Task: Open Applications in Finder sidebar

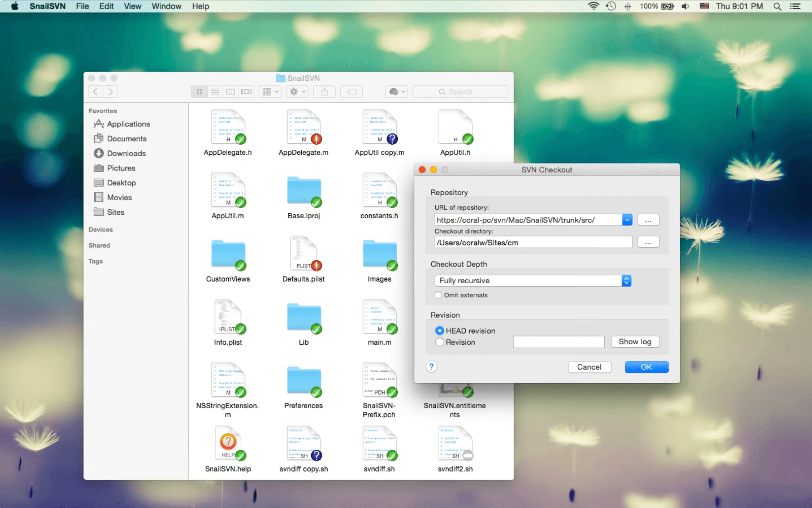Action: pyautogui.click(x=122, y=124)
